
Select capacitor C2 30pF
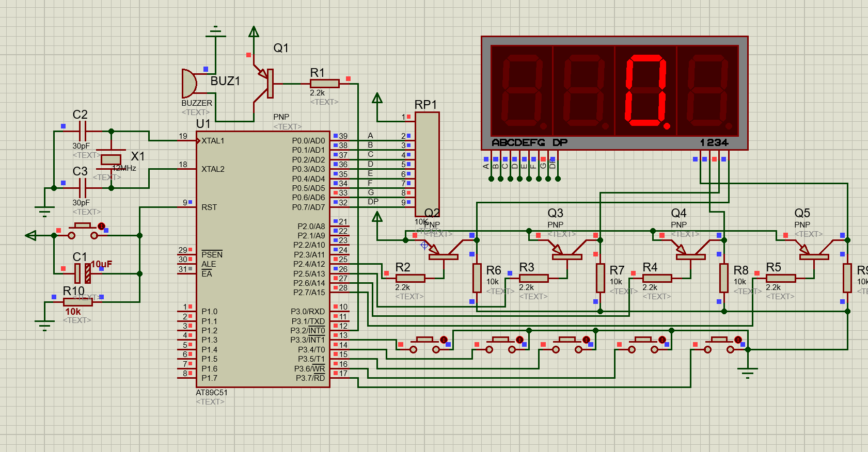point(82,132)
